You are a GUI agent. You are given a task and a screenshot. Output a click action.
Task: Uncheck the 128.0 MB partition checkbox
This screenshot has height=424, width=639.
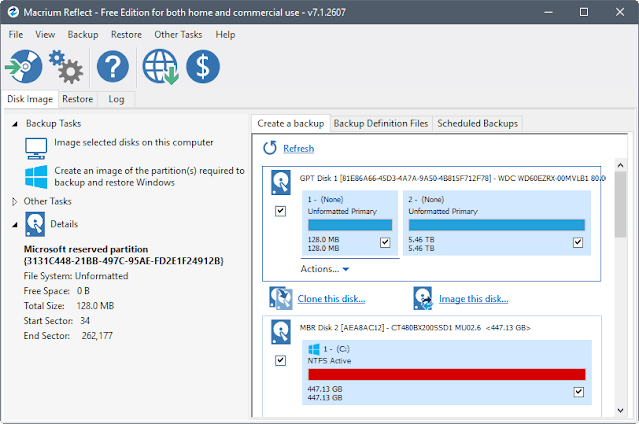(385, 242)
